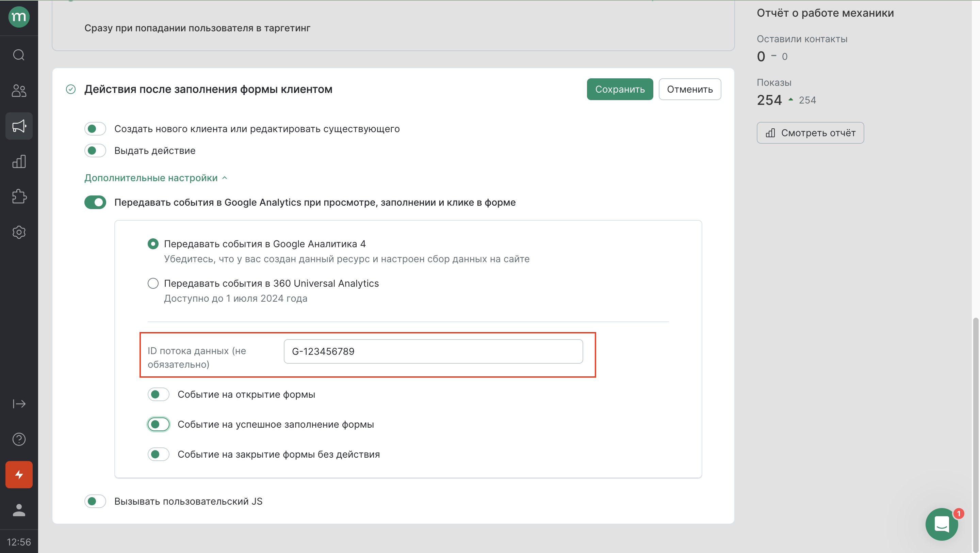Viewport: 980px width, 553px height.
Task: Disable sending events to Google Analytics
Action: pos(95,202)
